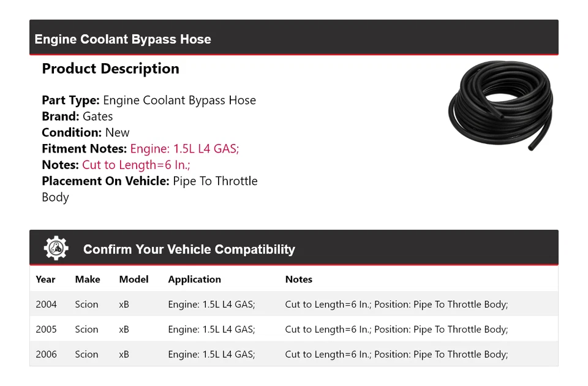Click the Application column header

point(194,279)
